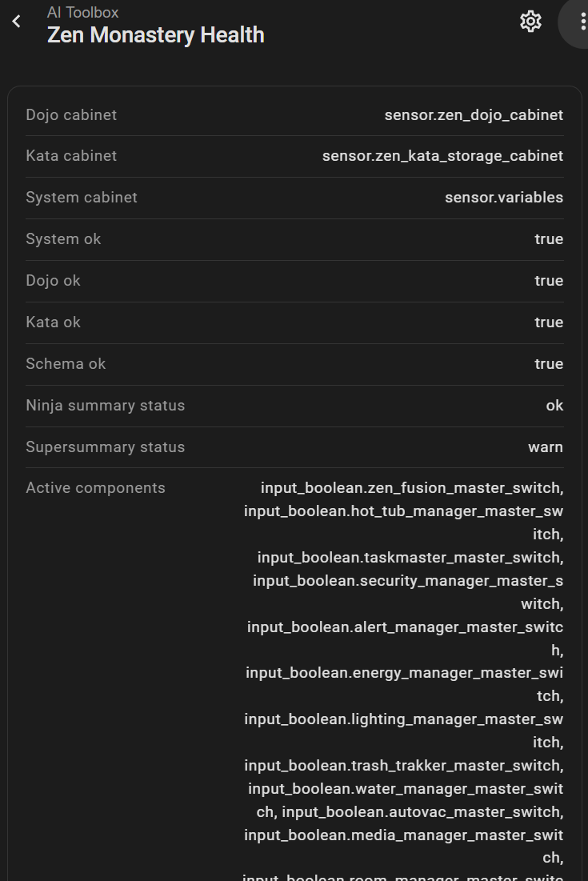
Task: Select the Active components label
Action: [95, 488]
